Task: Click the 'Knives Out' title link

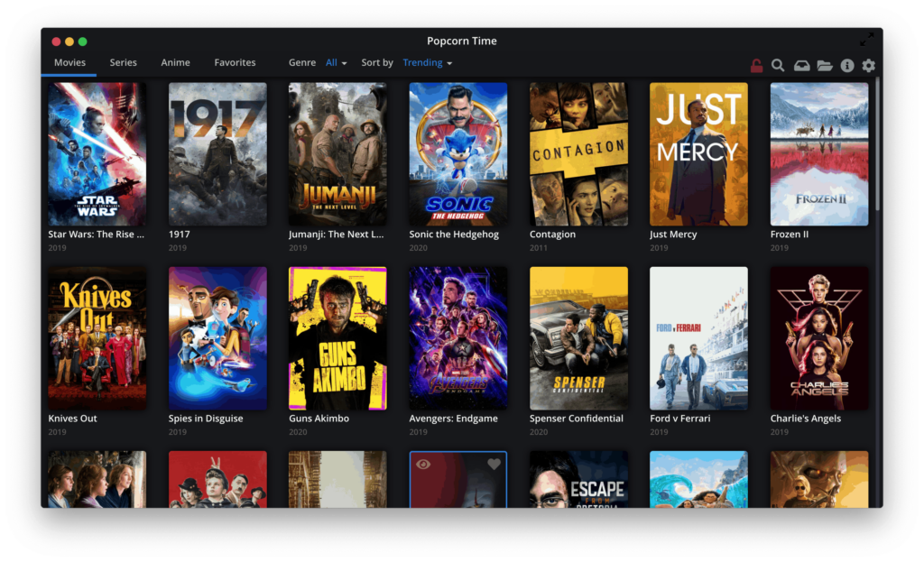Action: point(72,418)
